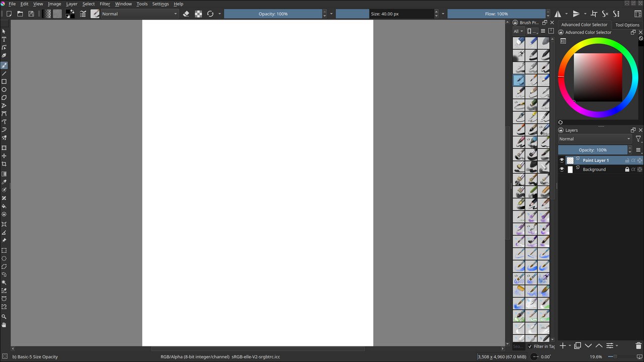This screenshot has width=644, height=362.
Task: Select the Gradient tool
Action: (x=4, y=174)
